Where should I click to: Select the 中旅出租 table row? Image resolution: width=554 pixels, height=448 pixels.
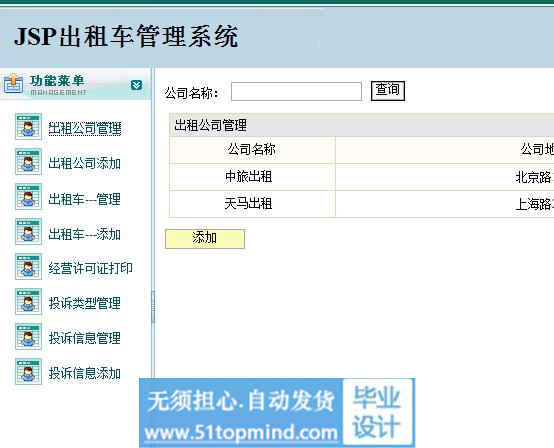pyautogui.click(x=361, y=177)
